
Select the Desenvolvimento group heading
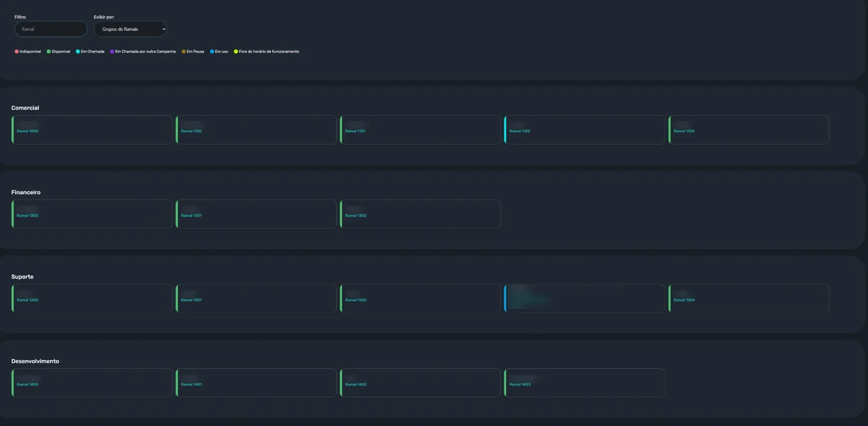(x=35, y=361)
